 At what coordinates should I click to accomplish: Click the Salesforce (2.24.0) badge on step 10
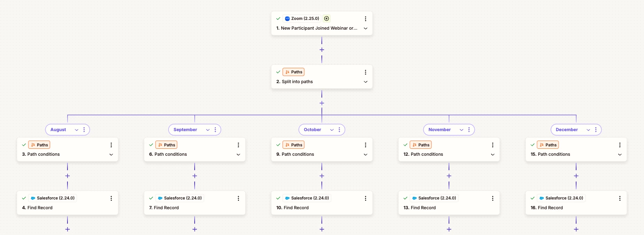click(x=307, y=198)
